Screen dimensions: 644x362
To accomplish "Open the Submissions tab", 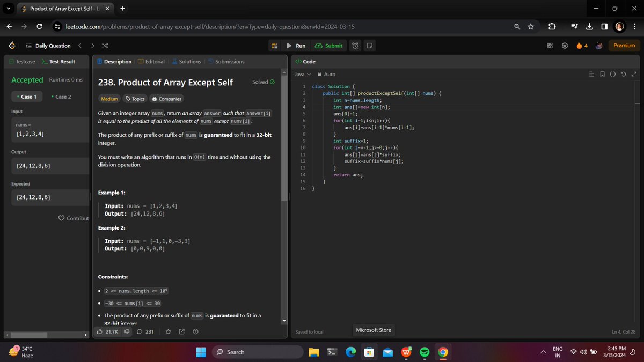I will point(226,62).
